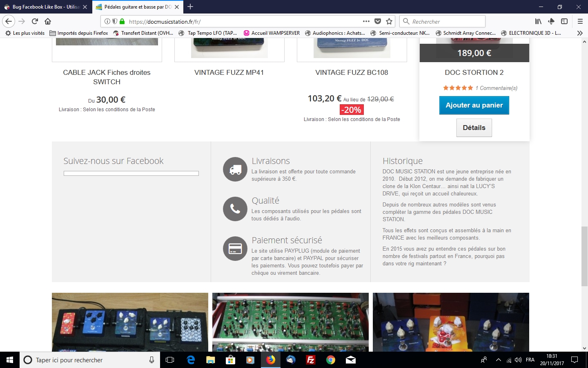Switch to Bug Facebook Like Box tab

tap(46, 7)
